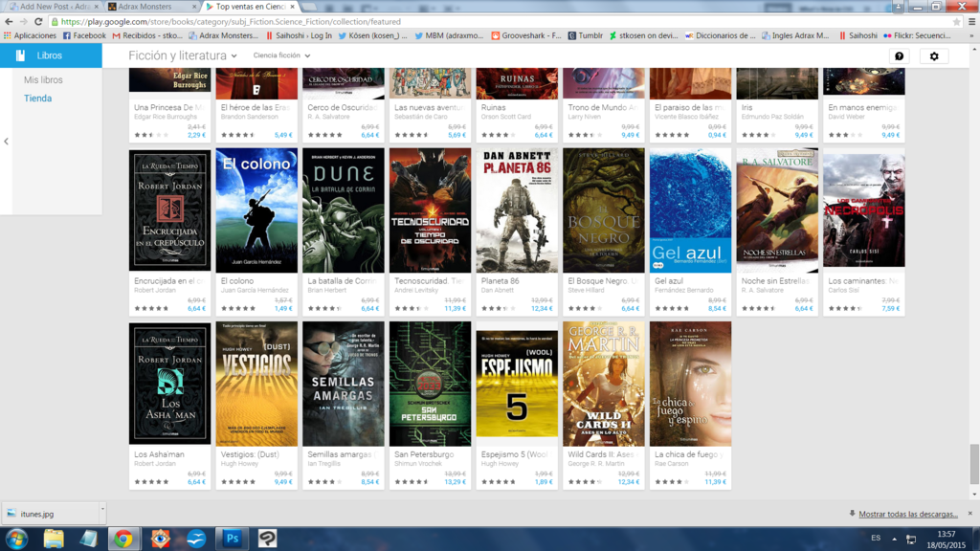Expand the Ficción y literatura dropdown
This screenshot has height=551, width=980.
tap(183, 55)
